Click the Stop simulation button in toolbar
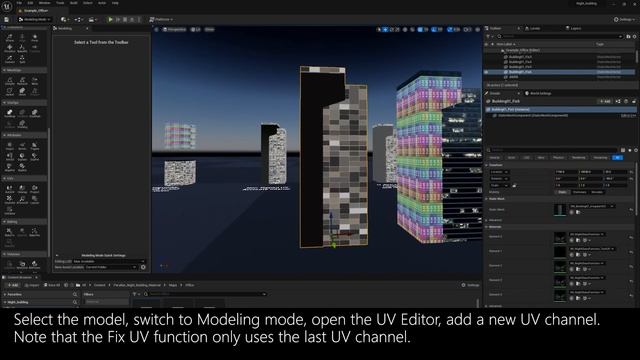 (125, 19)
